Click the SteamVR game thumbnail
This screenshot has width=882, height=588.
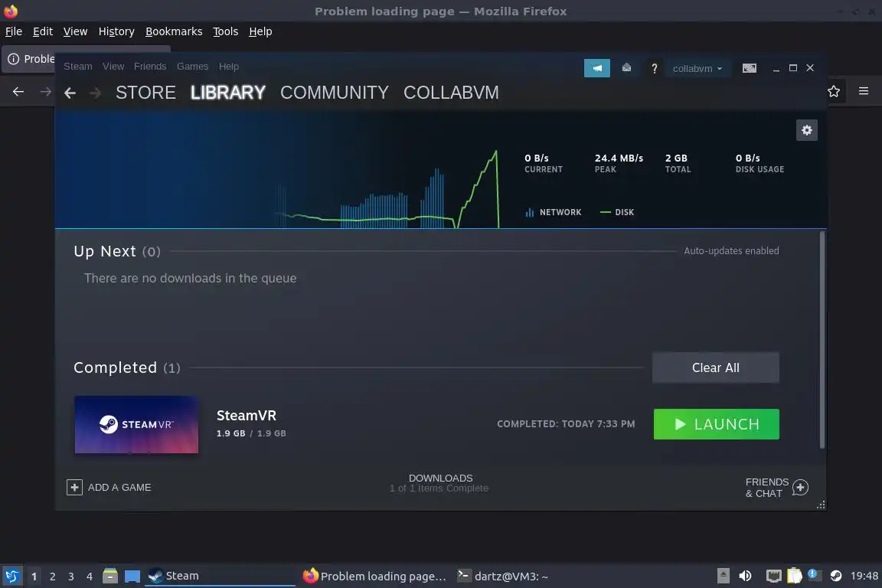tap(136, 424)
